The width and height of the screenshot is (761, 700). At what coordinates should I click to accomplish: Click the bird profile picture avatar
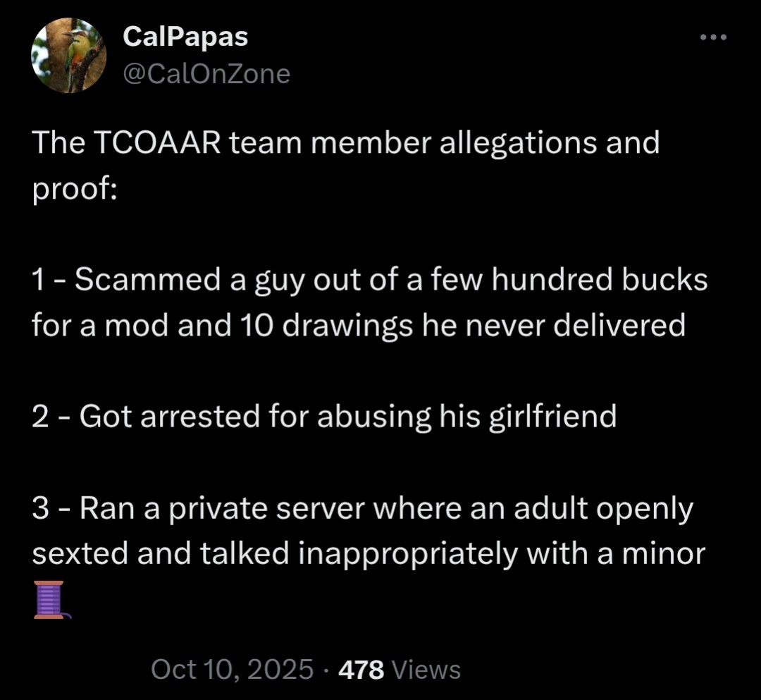[x=69, y=56]
